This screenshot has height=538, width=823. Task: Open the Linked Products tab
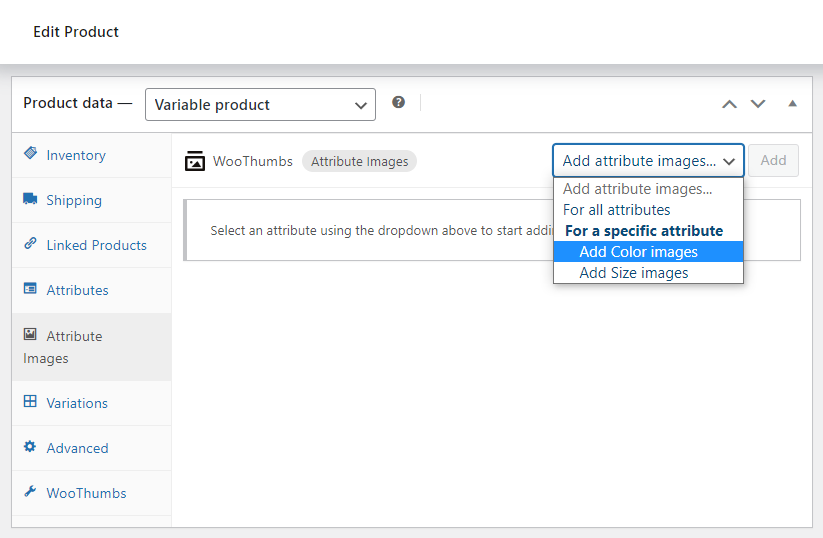point(91,245)
